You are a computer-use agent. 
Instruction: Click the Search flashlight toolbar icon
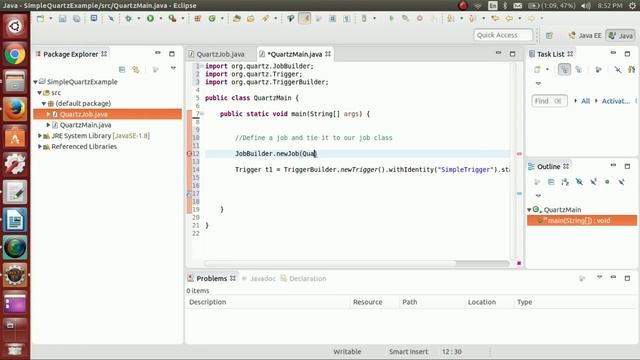265,18
